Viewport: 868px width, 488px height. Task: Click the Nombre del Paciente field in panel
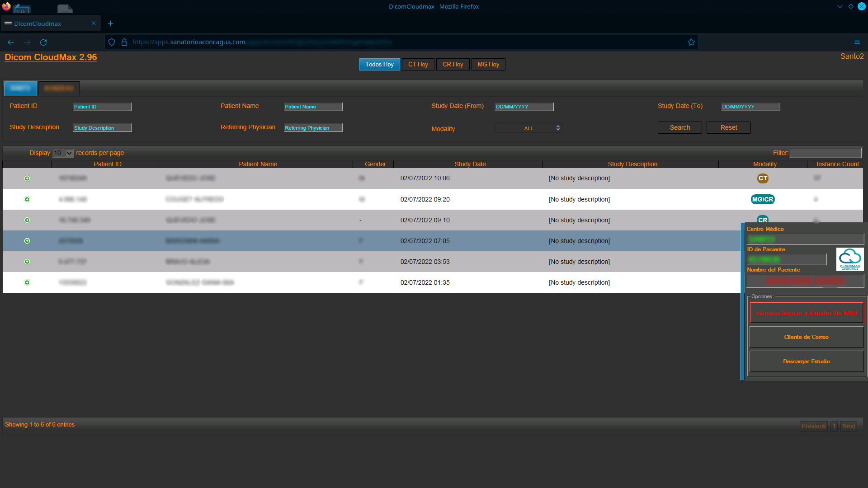click(805, 281)
